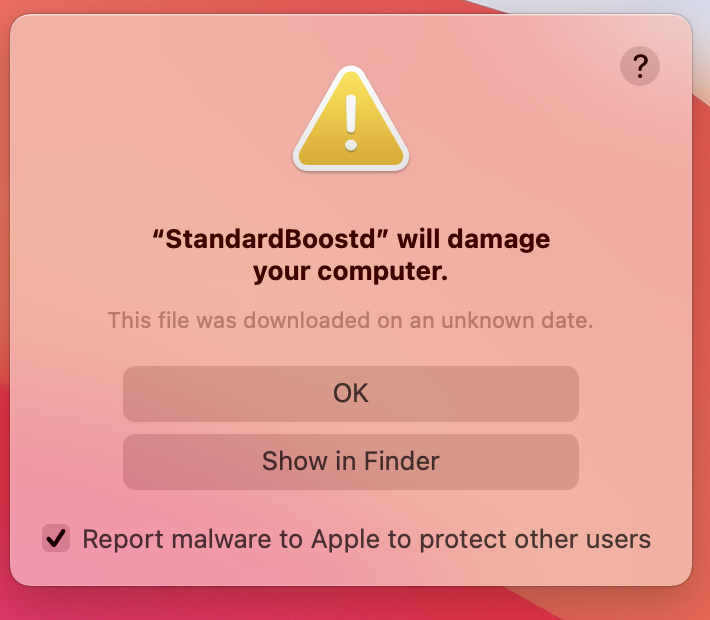Image resolution: width=710 pixels, height=620 pixels.
Task: Click the Show in Finder button
Action: click(x=351, y=461)
